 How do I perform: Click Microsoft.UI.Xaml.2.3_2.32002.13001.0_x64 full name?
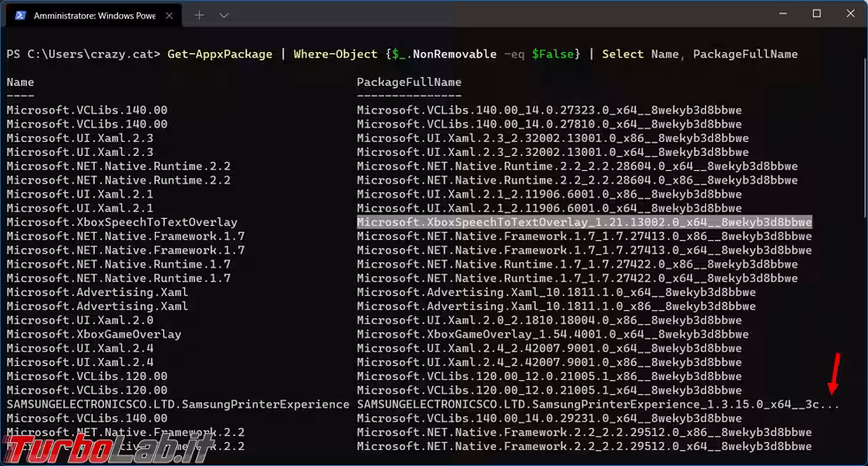[x=553, y=151]
